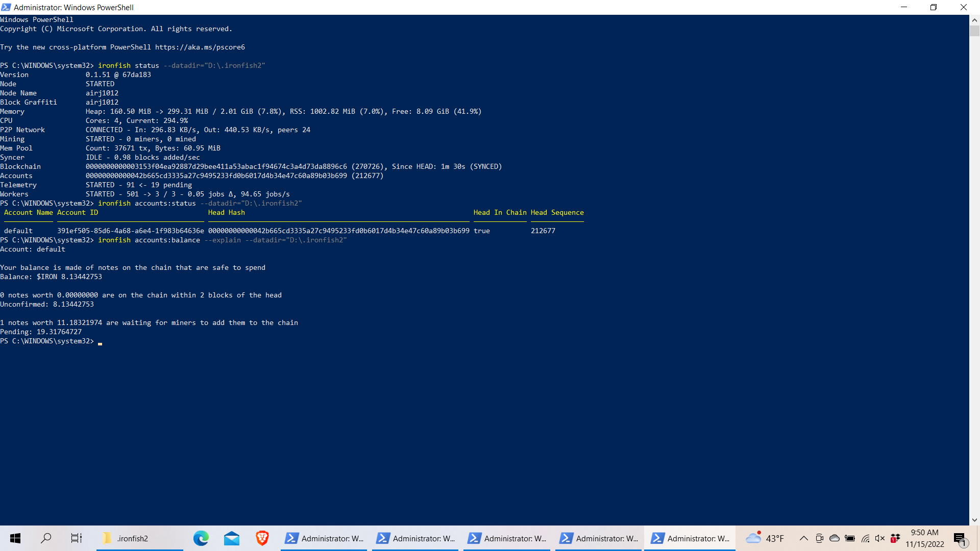Open the Mail app from the taskbar
The height and width of the screenshot is (551, 980).
(x=232, y=538)
